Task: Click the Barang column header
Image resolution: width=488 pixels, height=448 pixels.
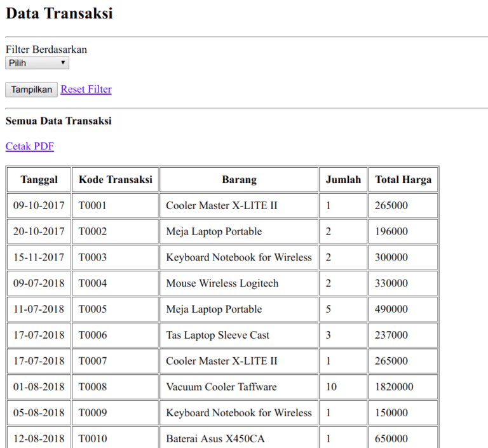Action: tap(239, 180)
